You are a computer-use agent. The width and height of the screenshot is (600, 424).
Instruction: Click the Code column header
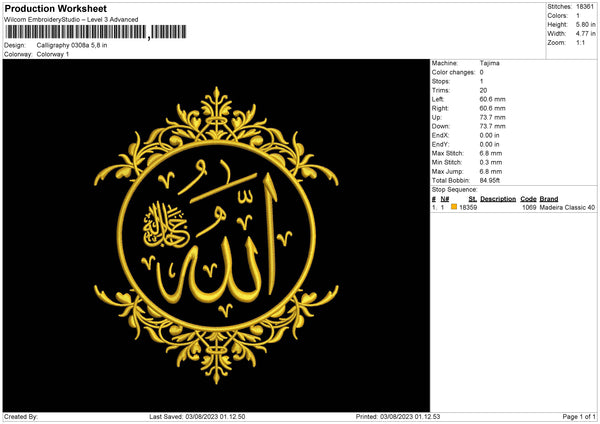[x=528, y=199]
